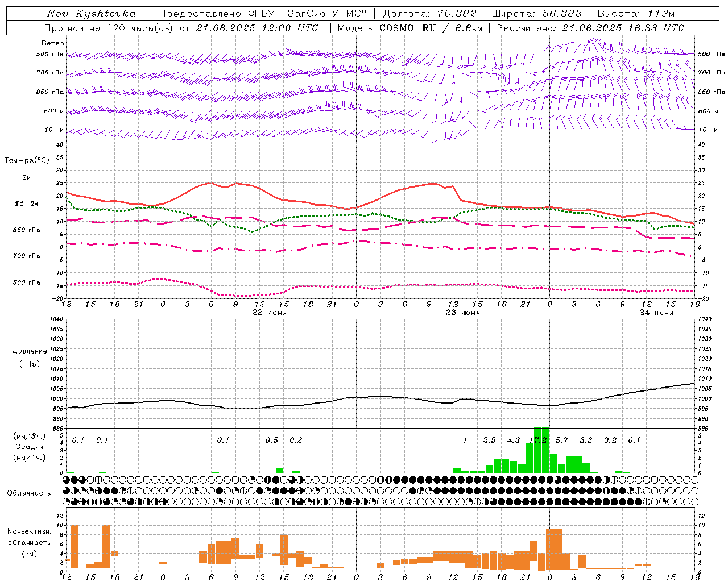
Task: Click the 4.3 precipitation total value
Action: [x=514, y=440]
